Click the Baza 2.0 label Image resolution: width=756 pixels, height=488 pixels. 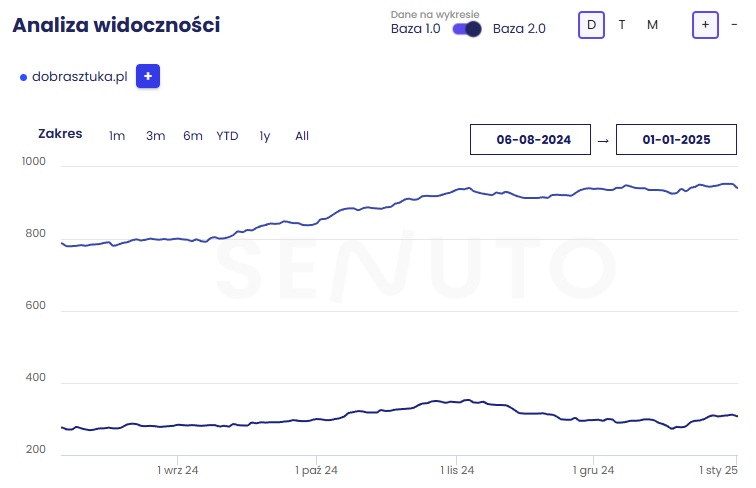[519, 29]
